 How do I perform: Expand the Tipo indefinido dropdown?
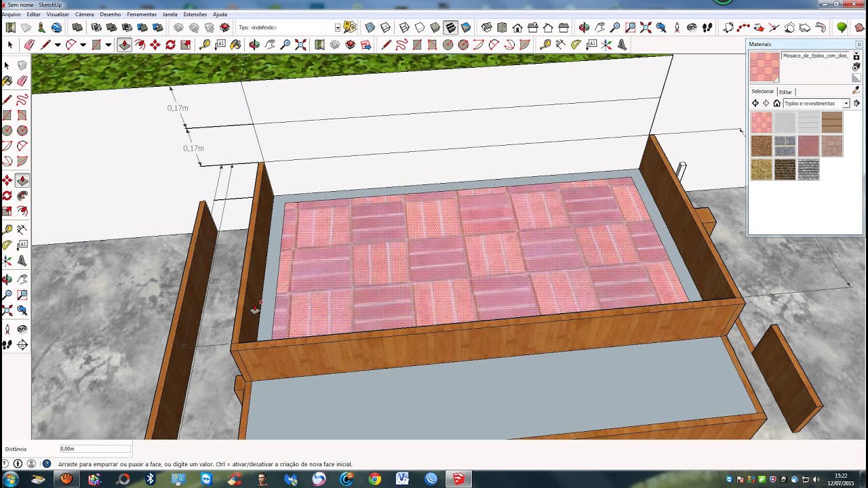coord(337,28)
